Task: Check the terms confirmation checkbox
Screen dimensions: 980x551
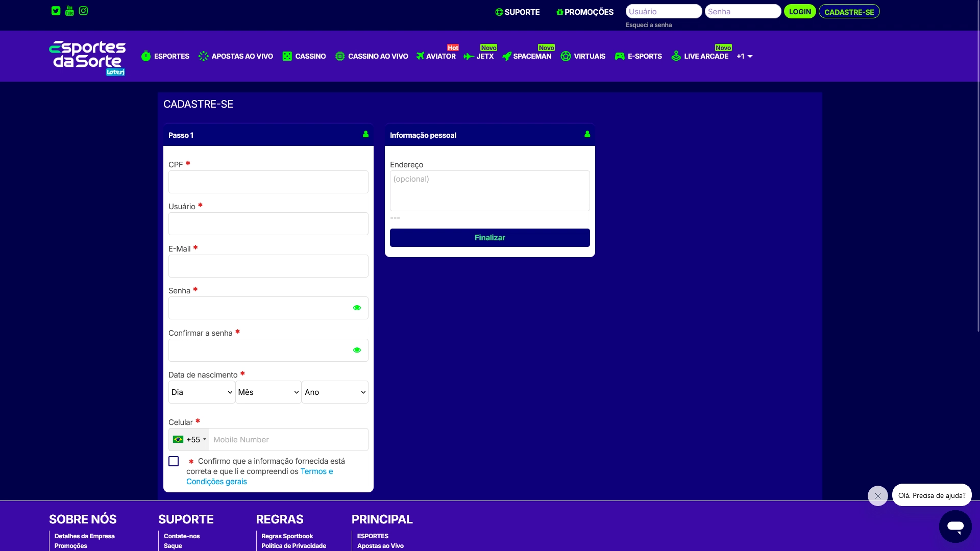Action: tap(174, 461)
